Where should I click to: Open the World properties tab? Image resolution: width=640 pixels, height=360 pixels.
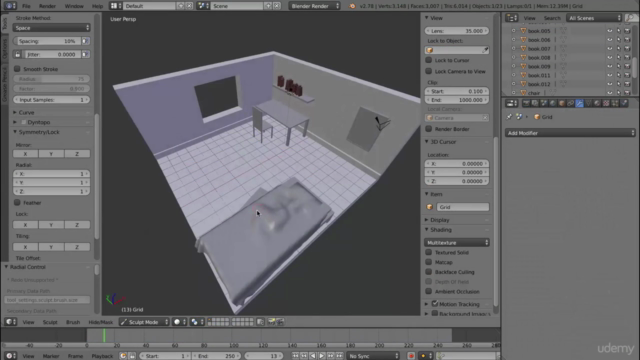tap(553, 103)
